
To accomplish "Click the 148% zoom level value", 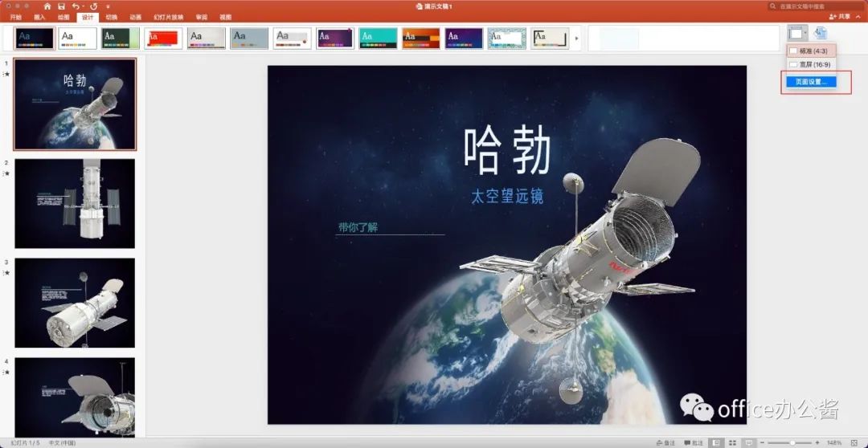I will [x=834, y=443].
